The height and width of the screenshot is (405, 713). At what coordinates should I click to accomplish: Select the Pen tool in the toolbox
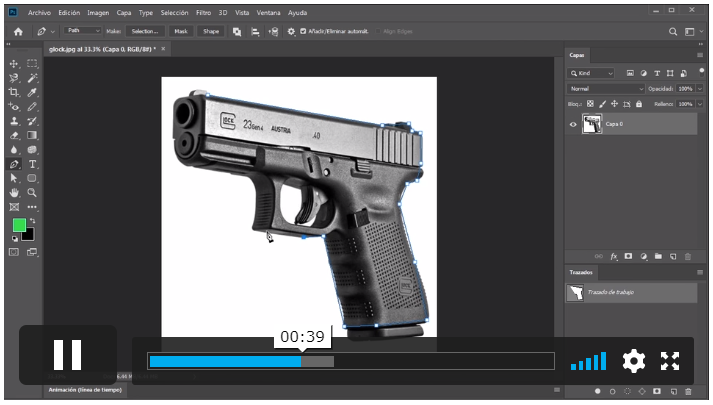pyautogui.click(x=14, y=164)
